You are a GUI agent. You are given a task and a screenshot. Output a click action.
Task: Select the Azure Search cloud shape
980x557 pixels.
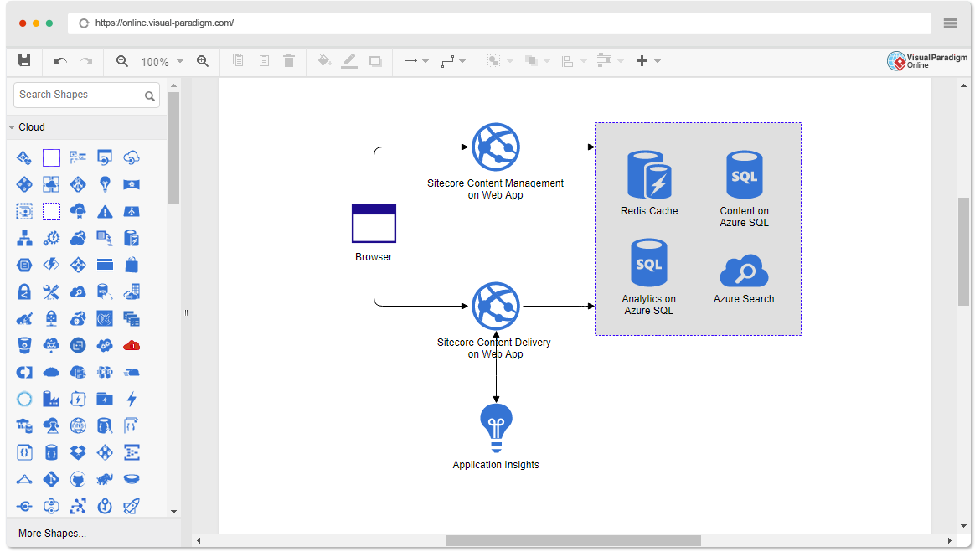click(x=744, y=271)
